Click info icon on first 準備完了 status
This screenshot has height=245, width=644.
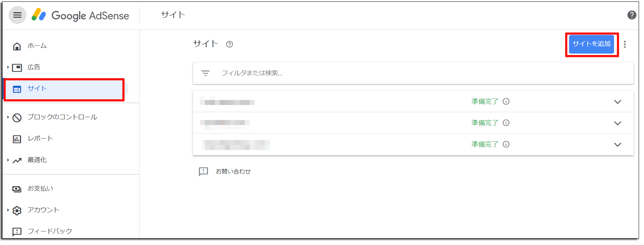506,101
